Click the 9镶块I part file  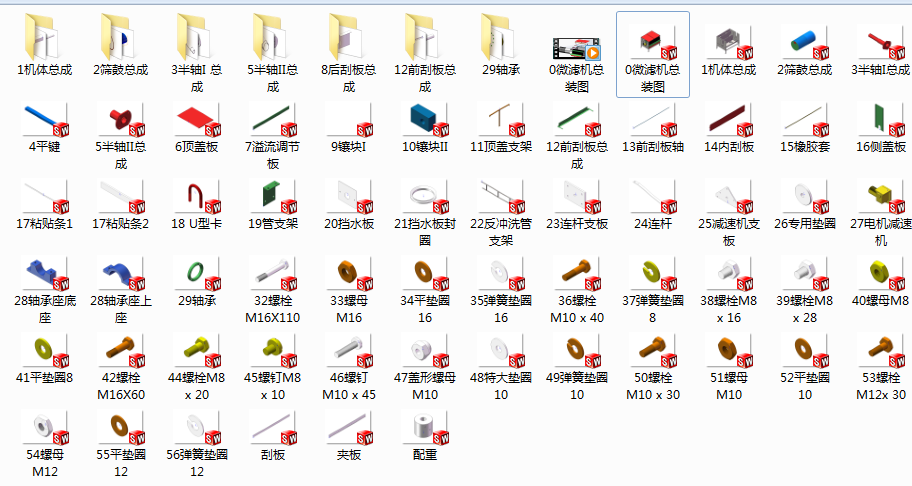coord(349,128)
